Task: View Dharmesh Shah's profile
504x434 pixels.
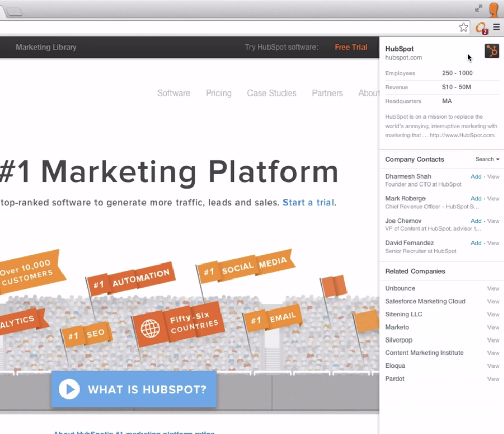Action: (493, 177)
